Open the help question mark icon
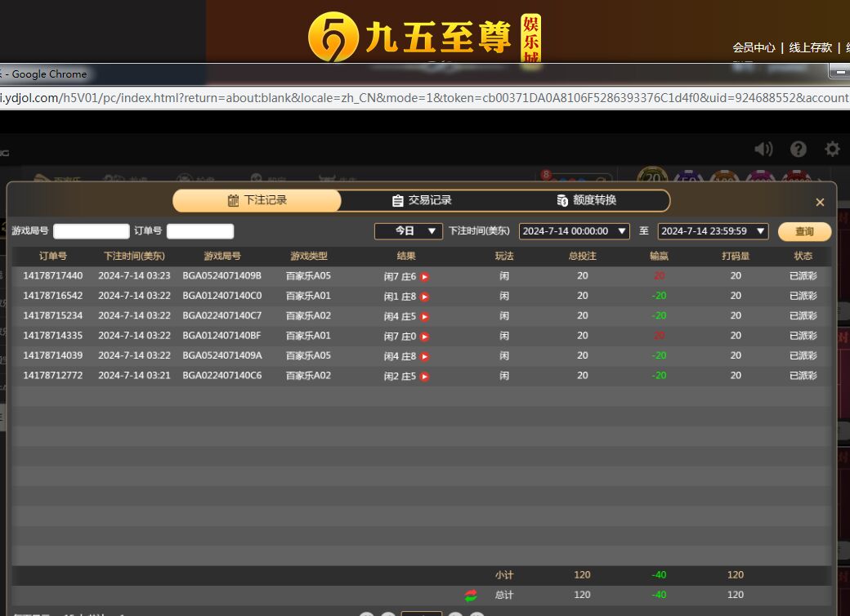Image resolution: width=850 pixels, height=616 pixels. [x=799, y=149]
